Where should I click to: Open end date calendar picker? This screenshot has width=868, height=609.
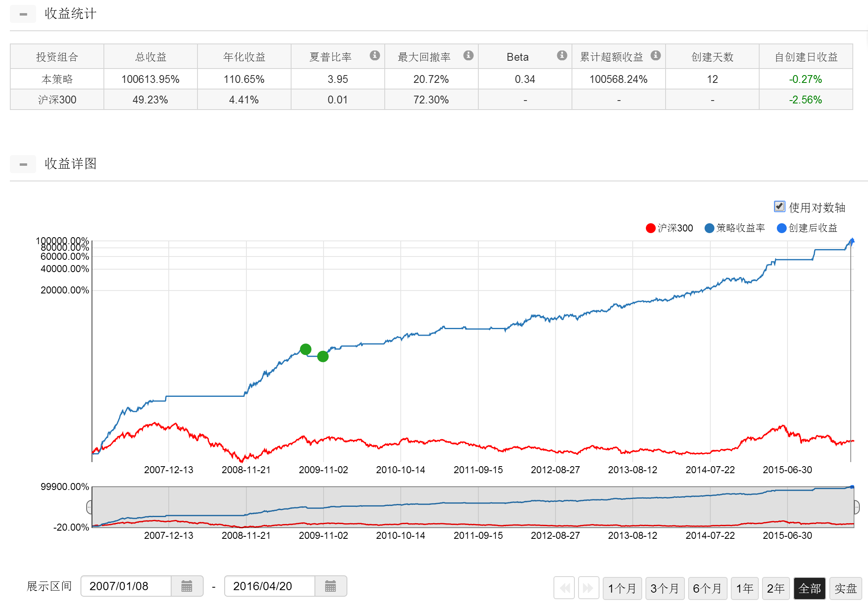[x=331, y=586]
